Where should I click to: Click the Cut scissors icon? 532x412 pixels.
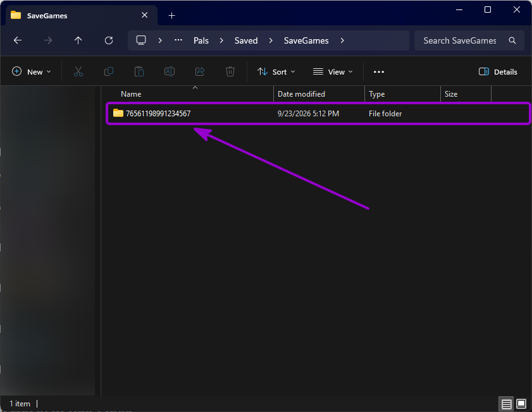click(x=78, y=72)
